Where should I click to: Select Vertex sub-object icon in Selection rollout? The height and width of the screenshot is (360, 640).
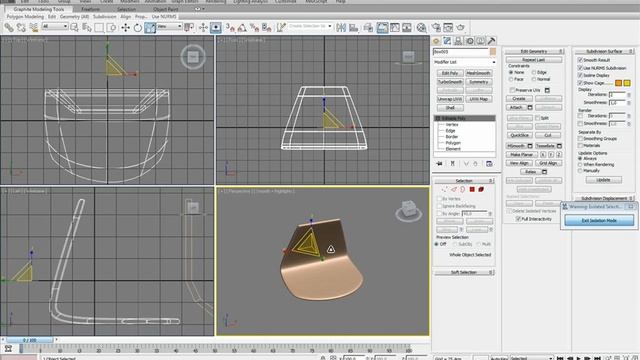pyautogui.click(x=444, y=189)
